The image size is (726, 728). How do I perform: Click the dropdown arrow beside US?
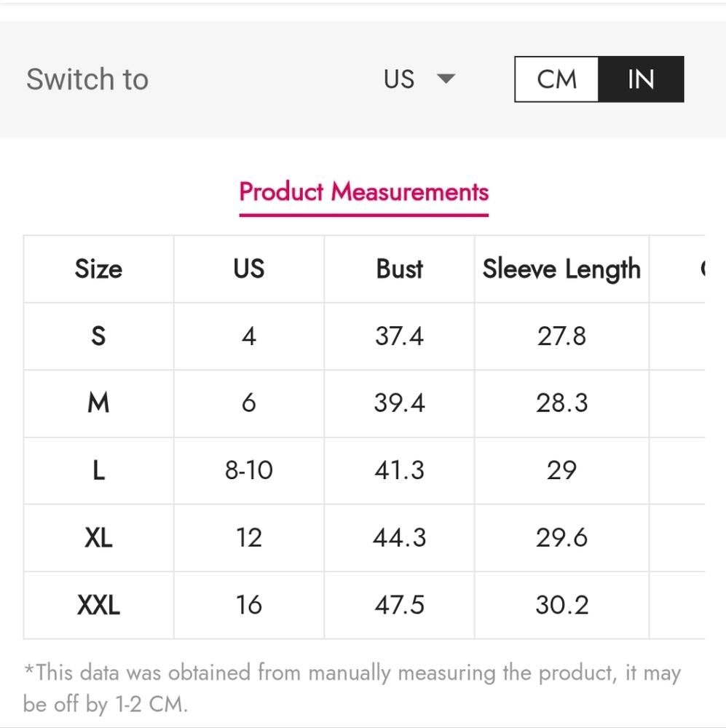(x=446, y=79)
